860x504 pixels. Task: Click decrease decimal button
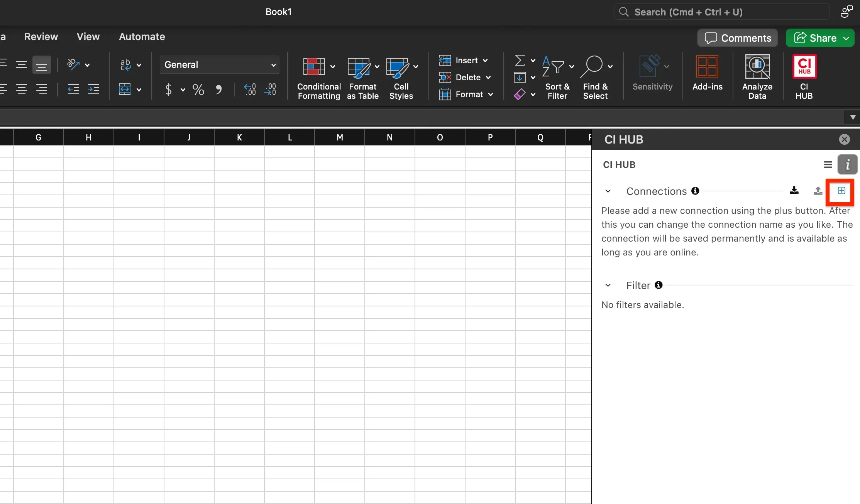coord(270,90)
